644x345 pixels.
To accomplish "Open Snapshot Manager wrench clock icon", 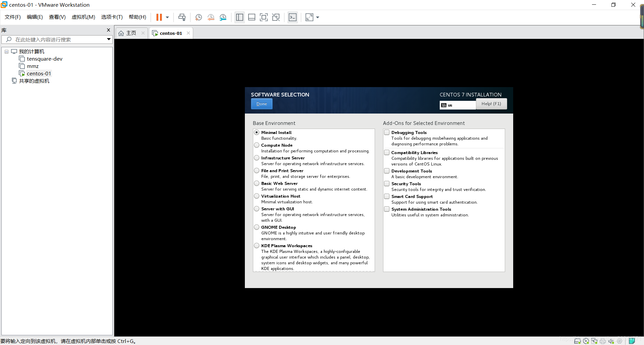I will [223, 17].
